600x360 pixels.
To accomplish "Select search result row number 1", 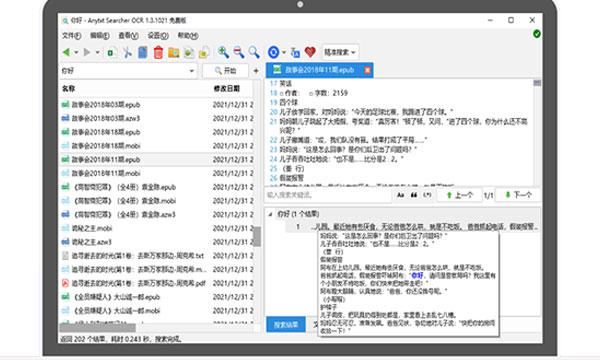I will click(x=412, y=227).
